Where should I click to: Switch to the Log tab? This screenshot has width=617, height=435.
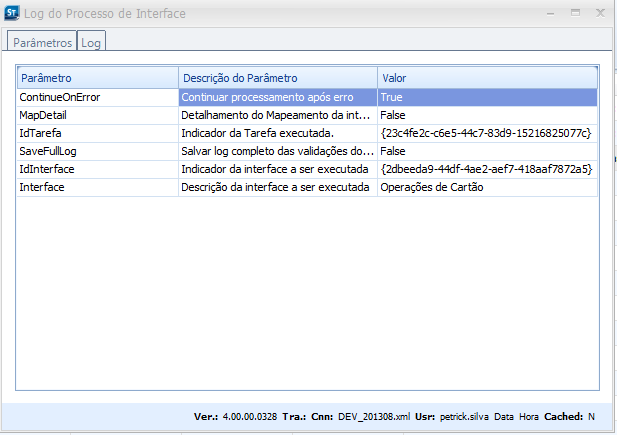pyautogui.click(x=91, y=44)
